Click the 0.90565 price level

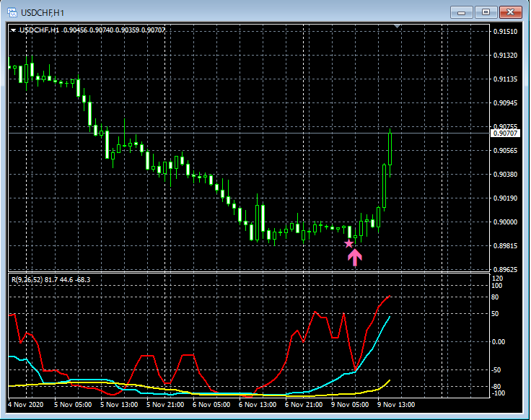(x=505, y=151)
